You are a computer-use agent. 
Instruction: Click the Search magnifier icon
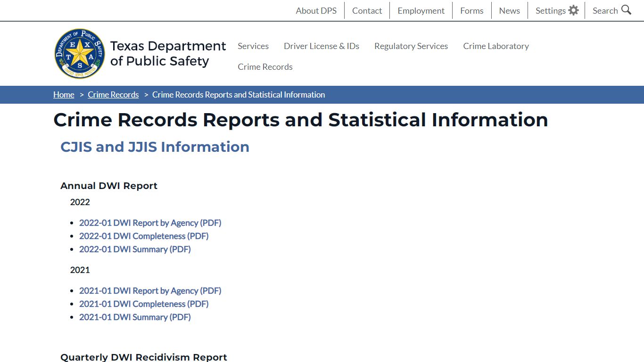point(626,10)
